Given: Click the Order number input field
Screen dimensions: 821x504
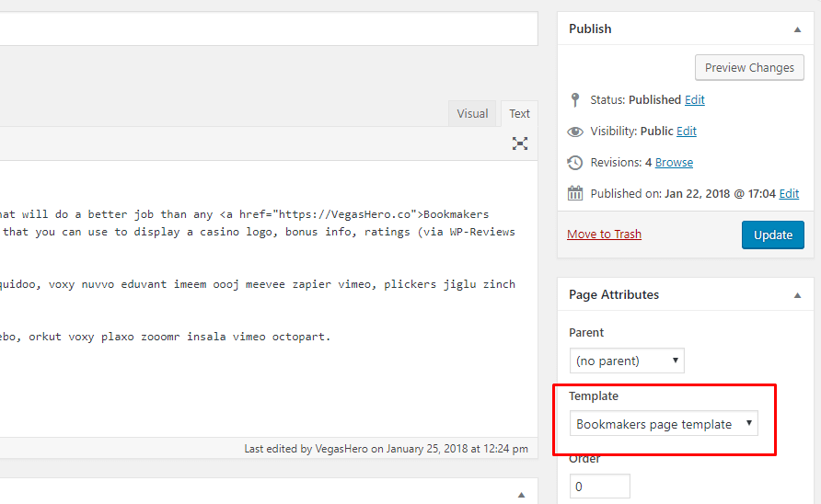Looking at the screenshot, I should [599, 487].
